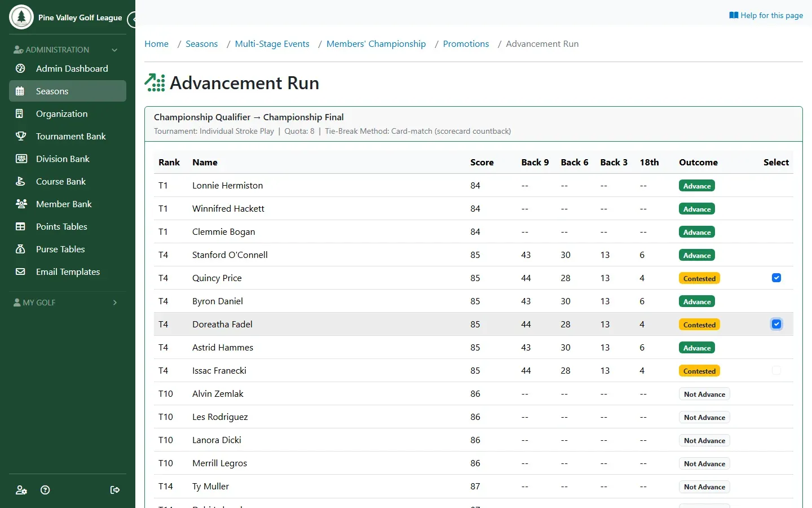
Task: Click the Seasons breadcrumb link
Action: coord(201,44)
